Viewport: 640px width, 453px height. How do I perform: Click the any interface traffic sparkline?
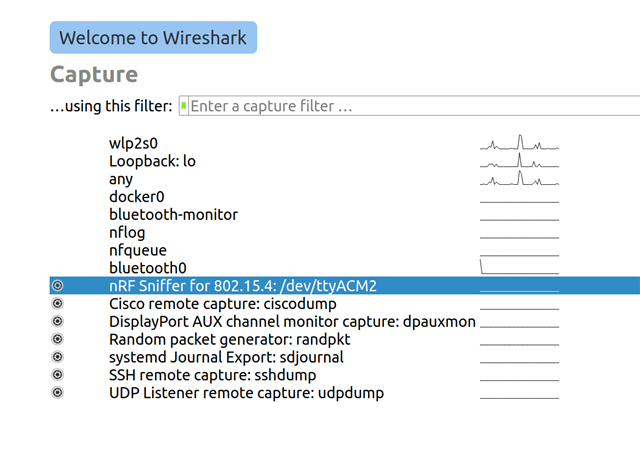point(520,178)
